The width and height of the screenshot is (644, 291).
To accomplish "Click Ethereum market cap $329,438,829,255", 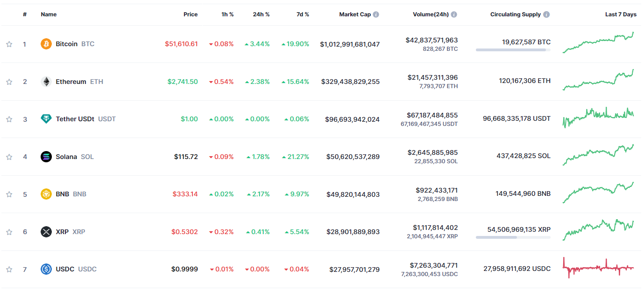I will point(350,82).
